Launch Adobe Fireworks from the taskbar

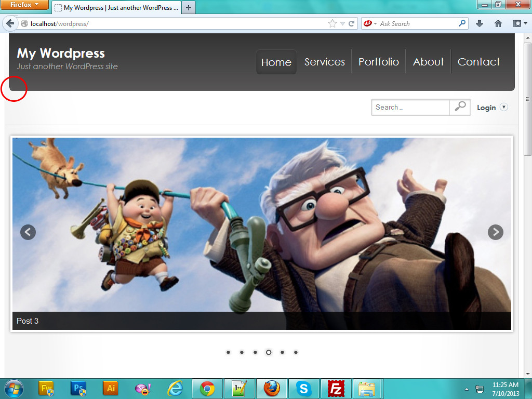46,389
